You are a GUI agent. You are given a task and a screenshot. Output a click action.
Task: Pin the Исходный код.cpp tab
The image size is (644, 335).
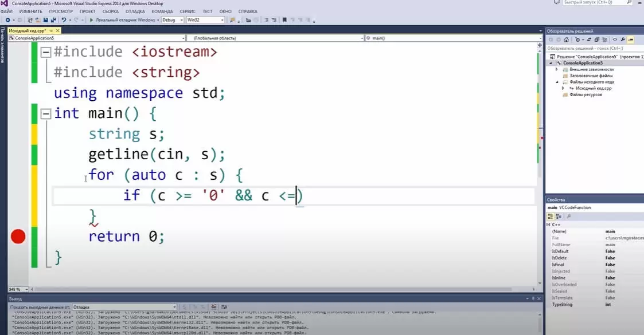pos(51,31)
